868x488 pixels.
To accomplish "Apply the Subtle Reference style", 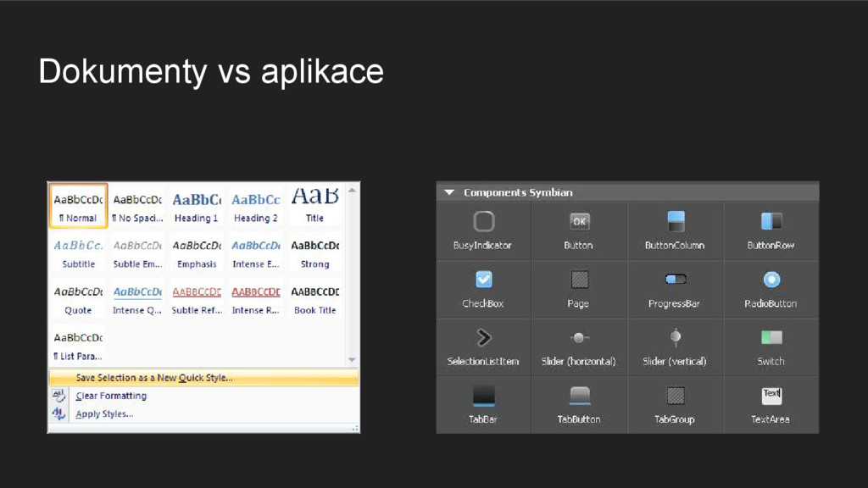I will click(197, 299).
